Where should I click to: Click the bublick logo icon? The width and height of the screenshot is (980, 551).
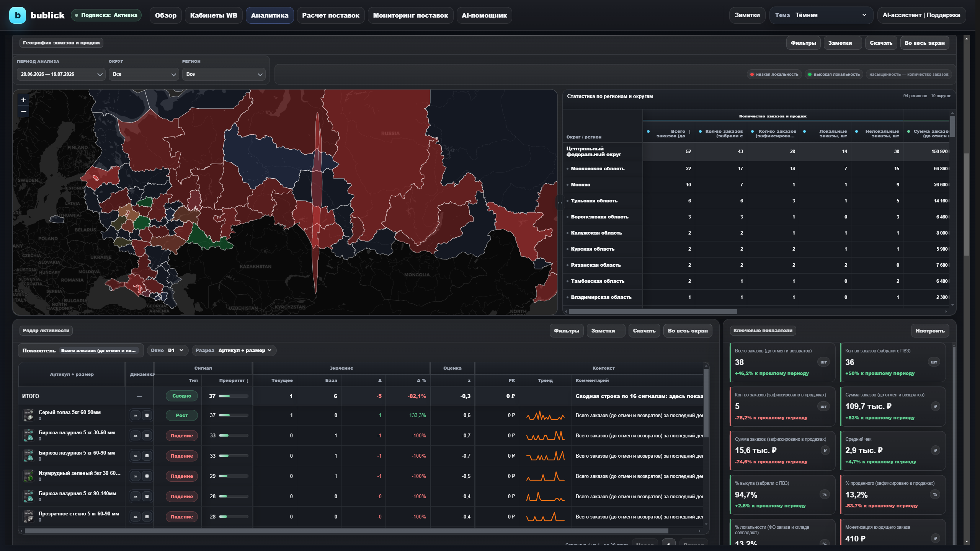(18, 15)
